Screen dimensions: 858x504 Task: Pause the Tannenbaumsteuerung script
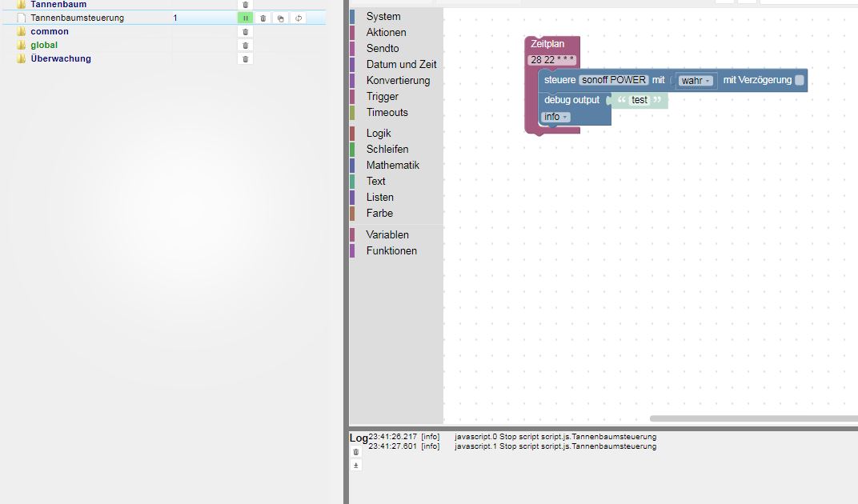pos(245,18)
